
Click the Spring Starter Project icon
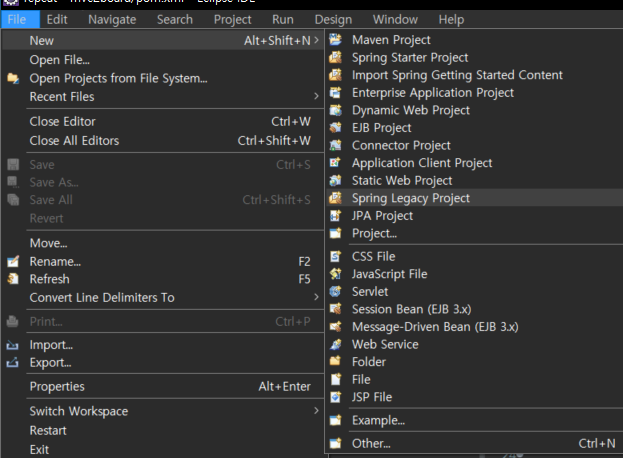[x=335, y=57]
